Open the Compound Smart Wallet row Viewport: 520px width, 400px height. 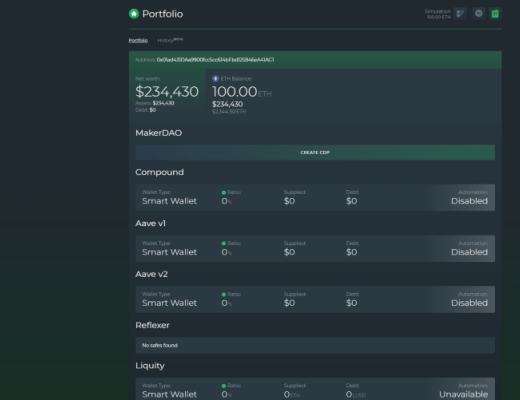click(315, 197)
